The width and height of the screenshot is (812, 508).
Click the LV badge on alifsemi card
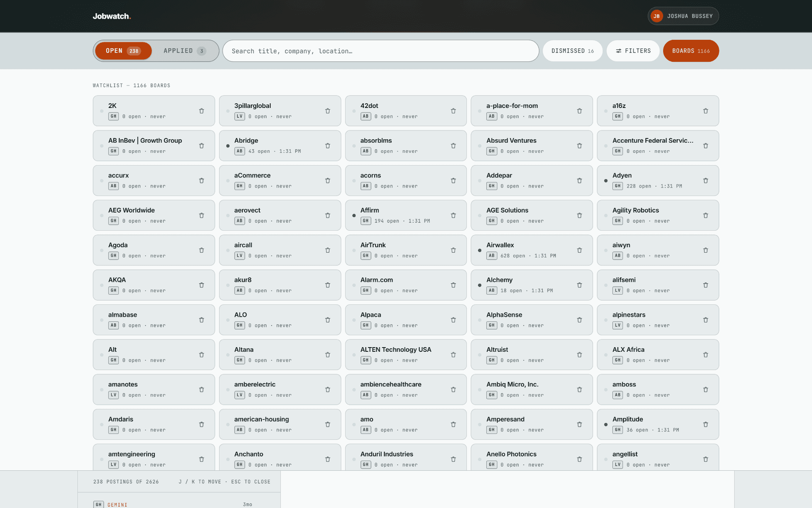pos(617,290)
